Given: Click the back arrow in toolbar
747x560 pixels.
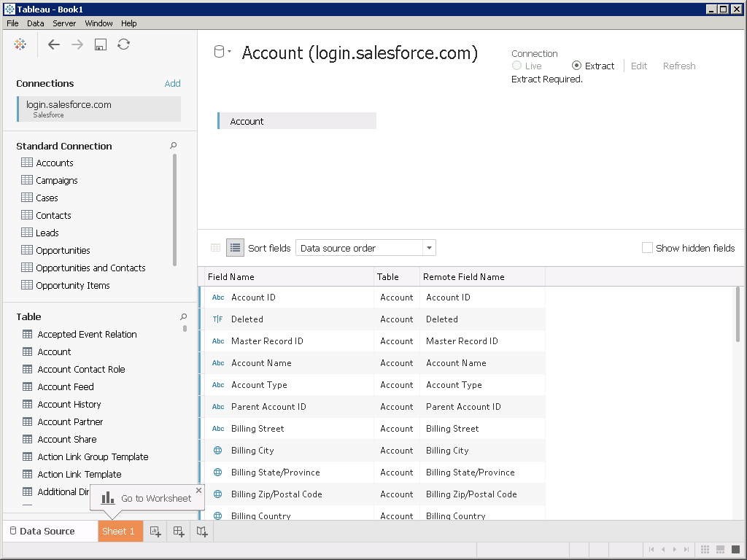Looking at the screenshot, I should [53, 44].
